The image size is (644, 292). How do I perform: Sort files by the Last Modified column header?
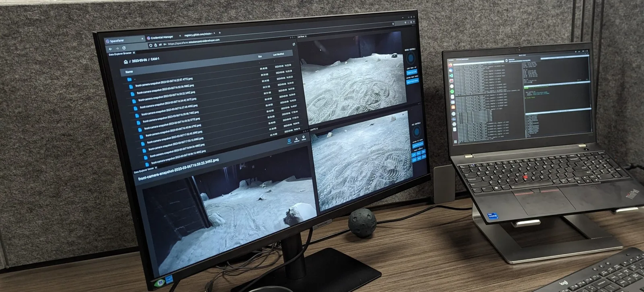pyautogui.click(x=279, y=54)
